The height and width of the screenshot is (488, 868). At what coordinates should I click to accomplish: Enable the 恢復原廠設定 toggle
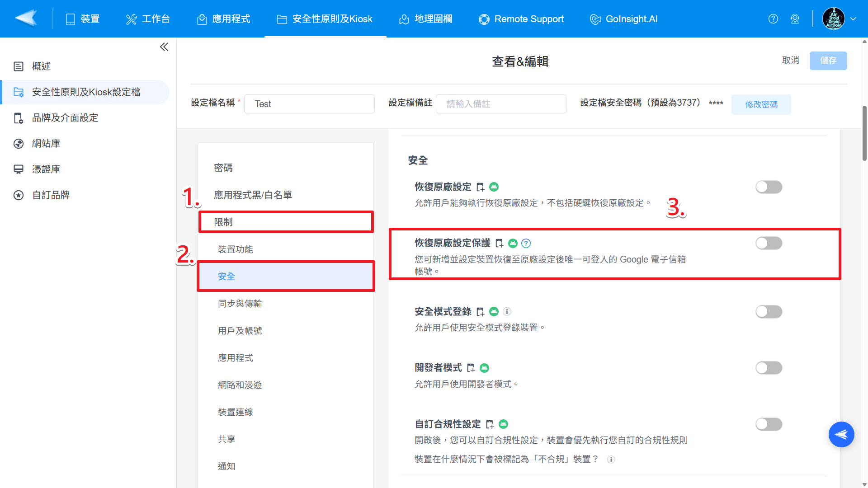pos(769,187)
